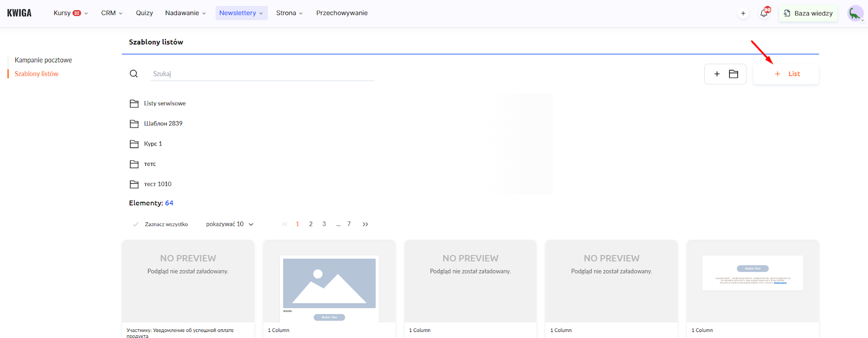Click in the Szukaj search field

(263, 74)
